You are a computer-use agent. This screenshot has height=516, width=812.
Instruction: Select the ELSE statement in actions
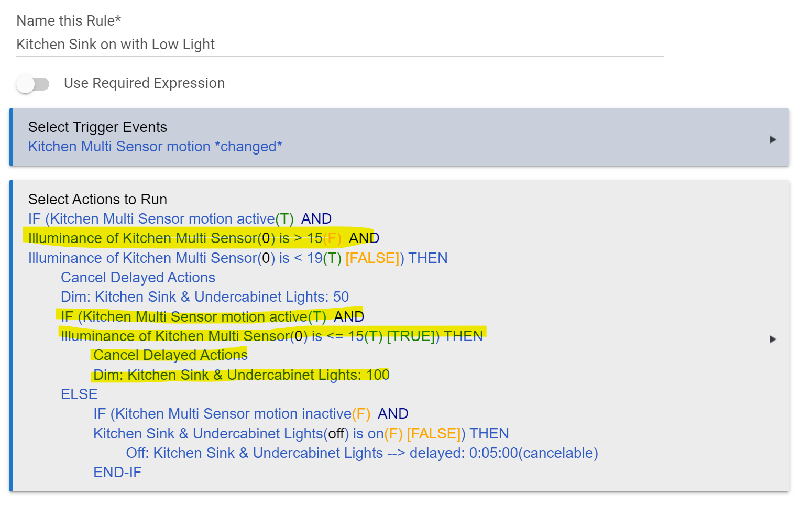[79, 394]
